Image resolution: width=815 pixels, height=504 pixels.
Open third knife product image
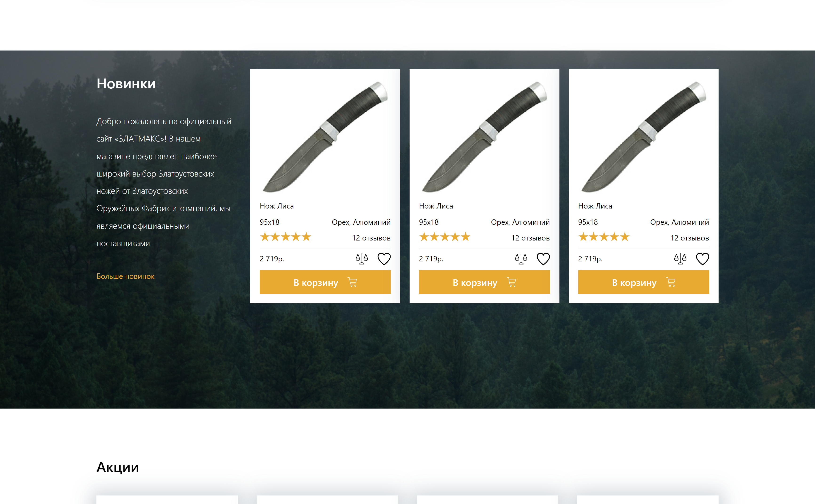(x=643, y=137)
